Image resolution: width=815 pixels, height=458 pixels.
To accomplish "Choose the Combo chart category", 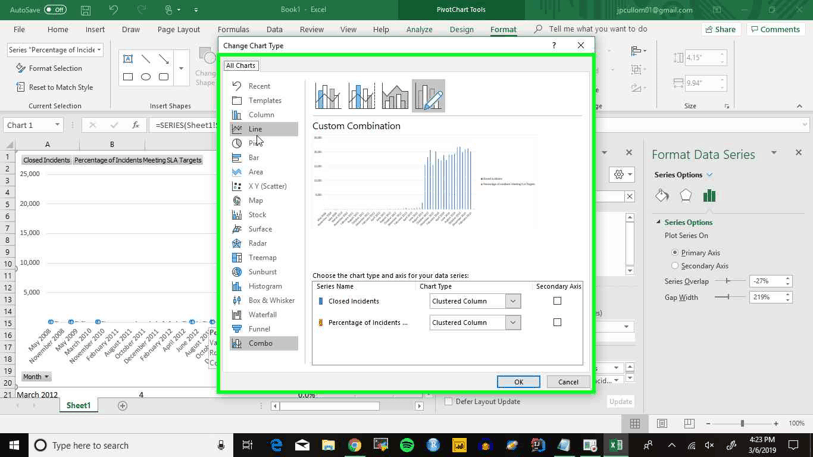I will [264, 344].
